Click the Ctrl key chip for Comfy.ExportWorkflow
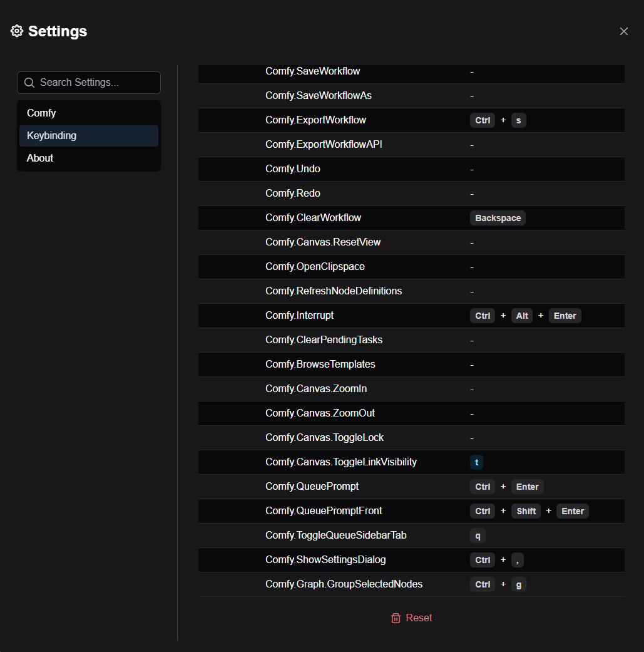644x652 pixels. (482, 120)
